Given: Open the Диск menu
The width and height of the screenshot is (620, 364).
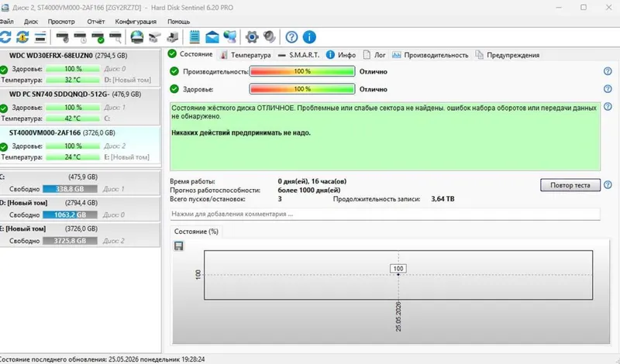Looking at the screenshot, I should click(x=31, y=22).
